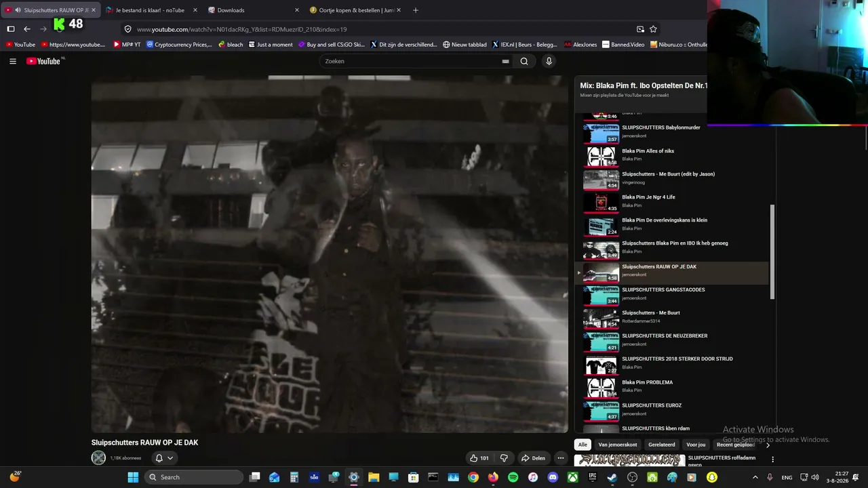Click the playlist panel scrollbar

[x=772, y=251]
